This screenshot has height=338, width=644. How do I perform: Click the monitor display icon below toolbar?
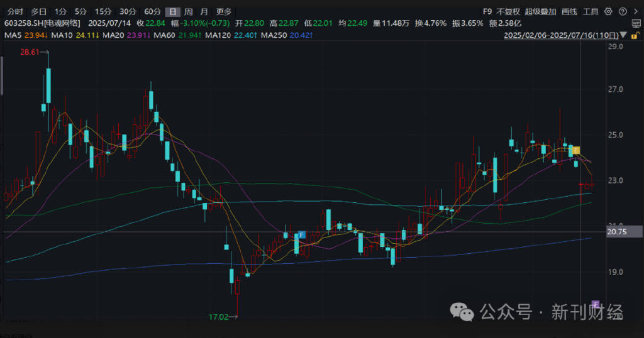tap(635, 25)
